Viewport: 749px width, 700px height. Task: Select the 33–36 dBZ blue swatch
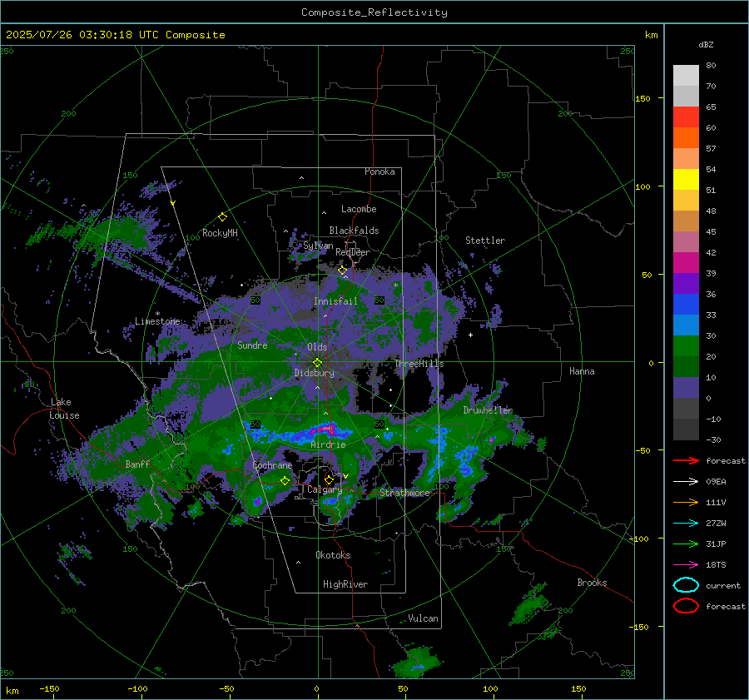(686, 305)
